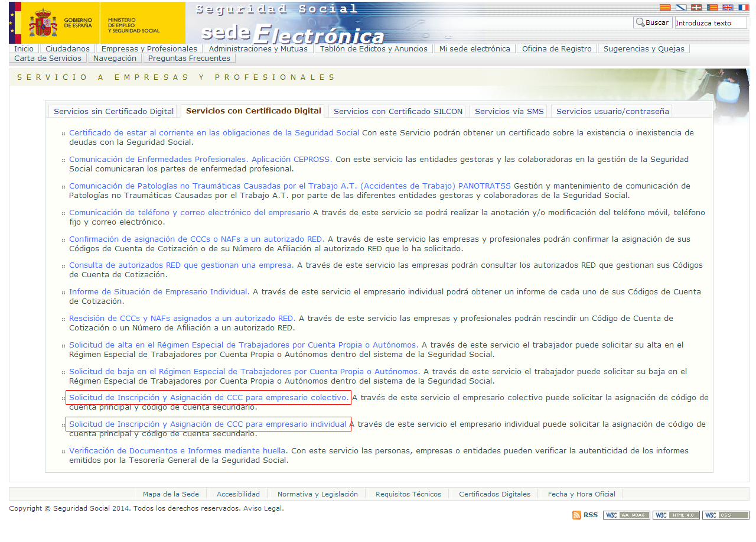Choose the Basque flag language icon
The width and height of the screenshot is (756, 542).
(x=697, y=8)
